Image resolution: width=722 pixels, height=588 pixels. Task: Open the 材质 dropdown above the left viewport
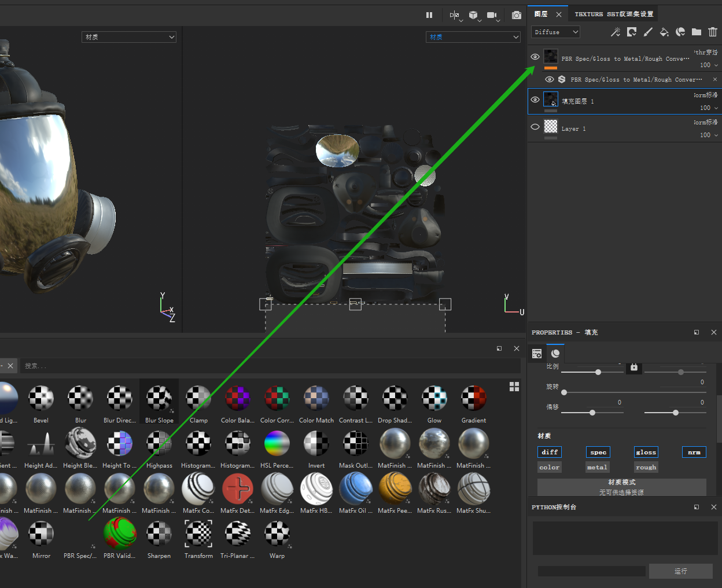coord(128,36)
